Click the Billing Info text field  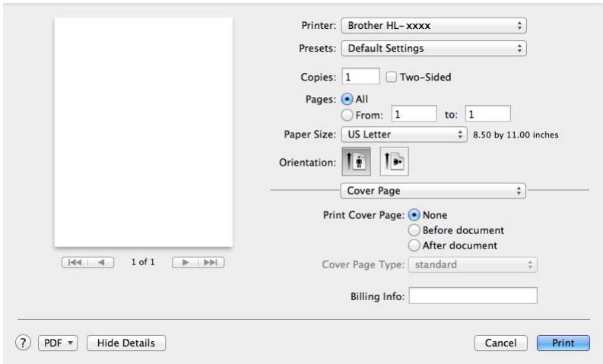pyautogui.click(x=473, y=296)
